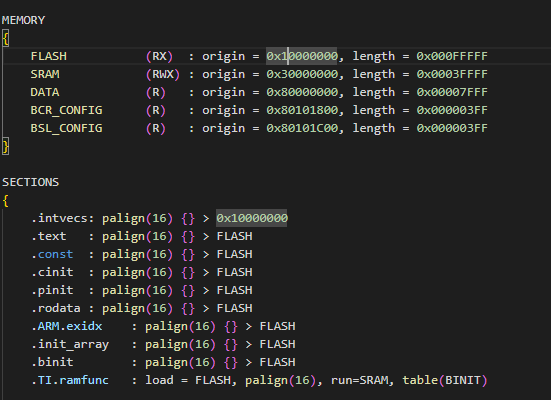551x400 pixels.
Task: Click the .TI.ramfunc section name
Action: [x=70, y=380]
